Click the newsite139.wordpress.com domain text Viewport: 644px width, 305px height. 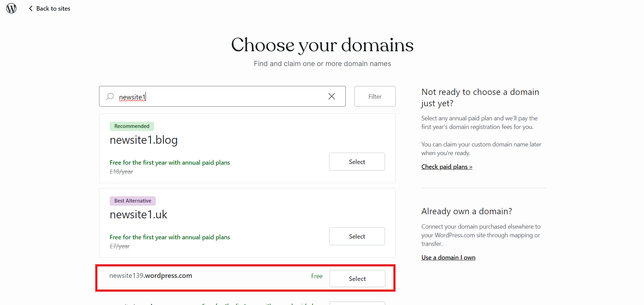coord(151,275)
